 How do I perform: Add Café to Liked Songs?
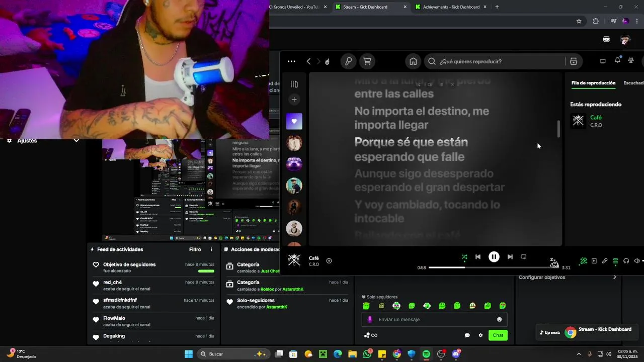click(329, 260)
